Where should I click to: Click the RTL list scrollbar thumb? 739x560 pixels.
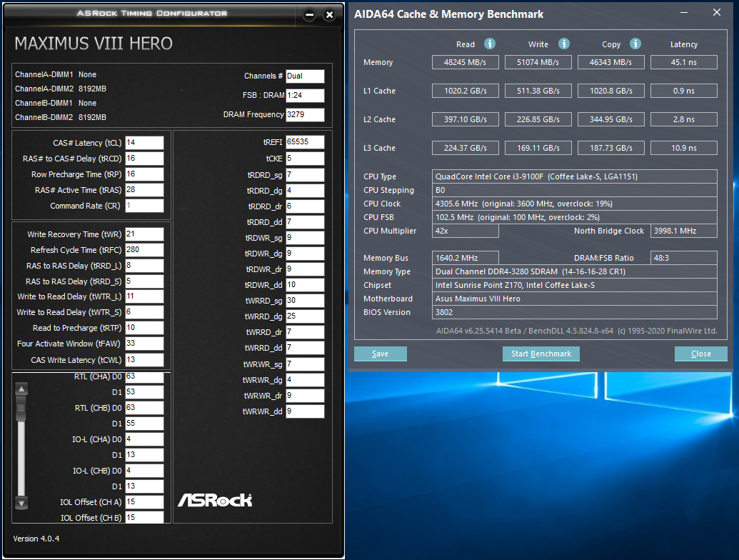[x=21, y=408]
